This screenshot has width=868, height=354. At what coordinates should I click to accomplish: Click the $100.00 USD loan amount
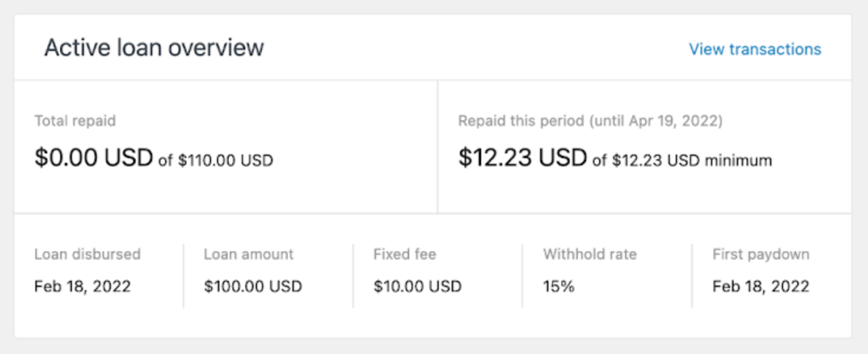coord(253,286)
